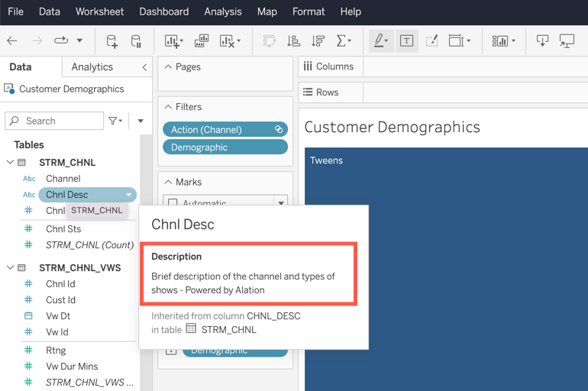Viewport: 588px width, 391px height.
Task: Click the STRM_CHNL table link in tooltip
Action: [229, 329]
